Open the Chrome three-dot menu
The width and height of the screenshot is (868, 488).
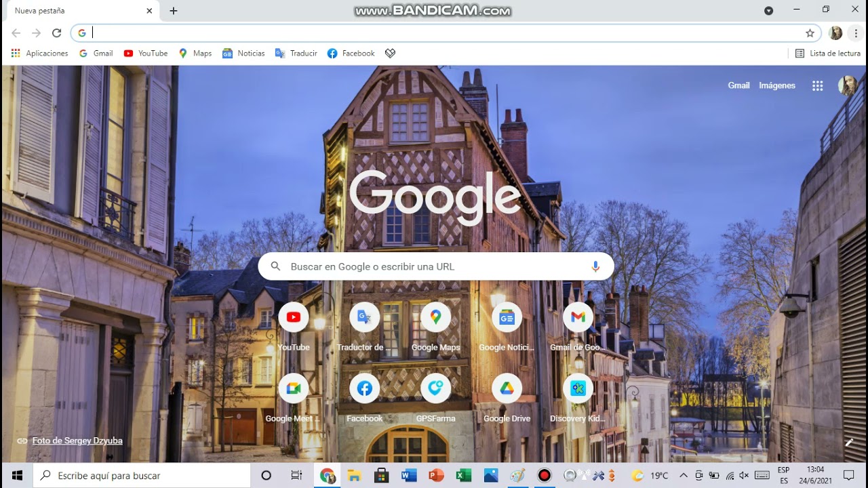click(x=856, y=33)
